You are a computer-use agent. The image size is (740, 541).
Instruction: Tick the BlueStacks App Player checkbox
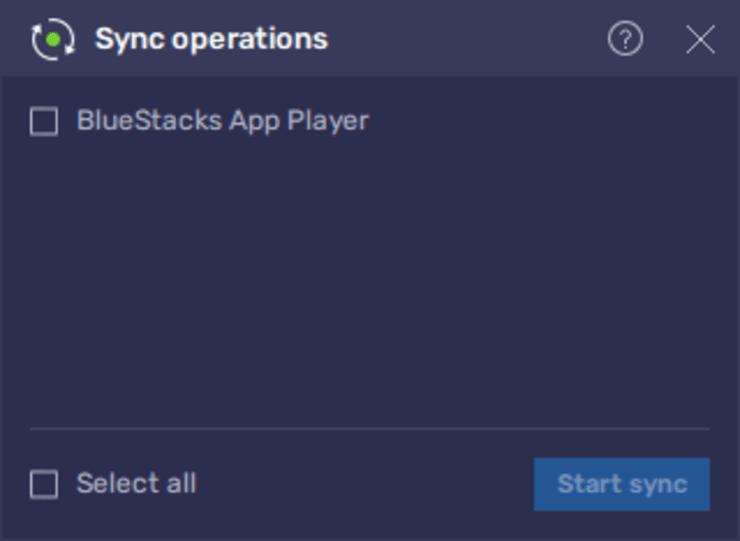tap(44, 121)
